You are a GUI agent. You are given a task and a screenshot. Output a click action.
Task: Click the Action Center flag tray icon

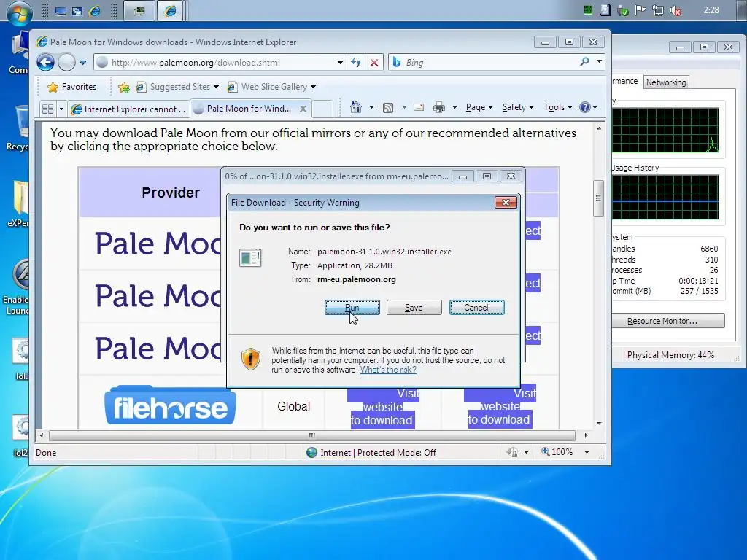[x=640, y=10]
